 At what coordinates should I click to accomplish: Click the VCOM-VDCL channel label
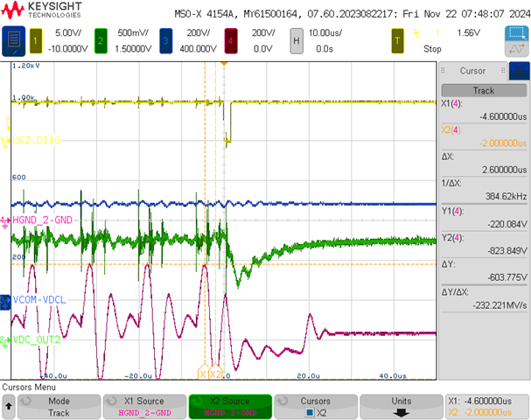[x=39, y=300]
